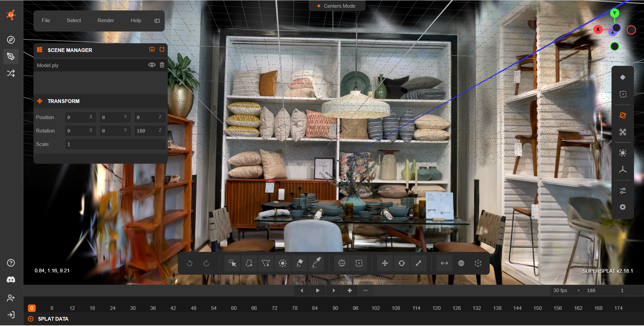Open the view options sliders panel
This screenshot has width=644, height=326.
[623, 191]
